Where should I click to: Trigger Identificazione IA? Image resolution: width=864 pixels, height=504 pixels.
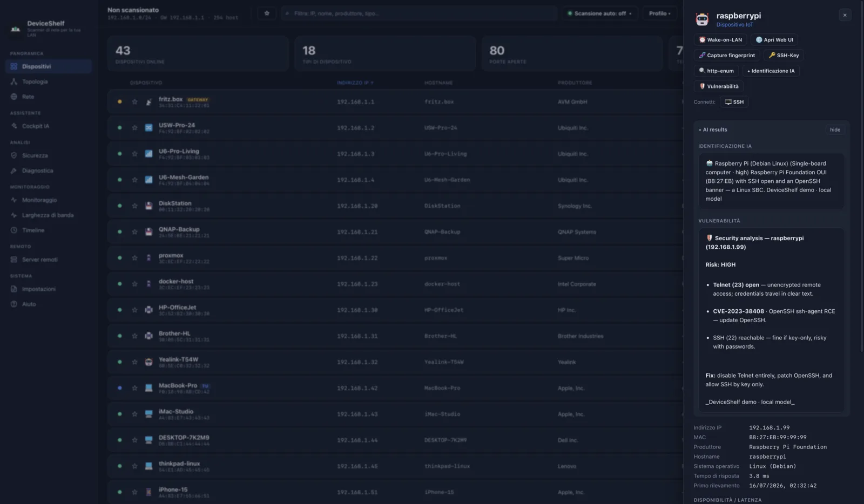(771, 71)
